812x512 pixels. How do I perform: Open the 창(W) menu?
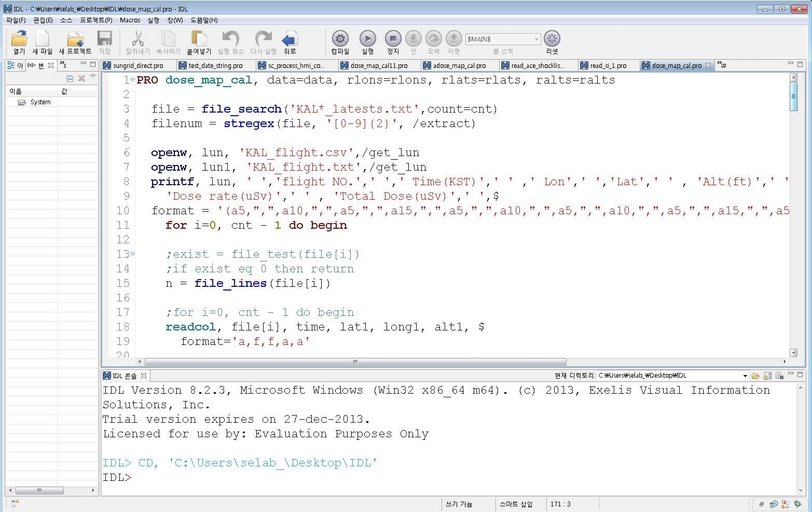pyautogui.click(x=175, y=20)
